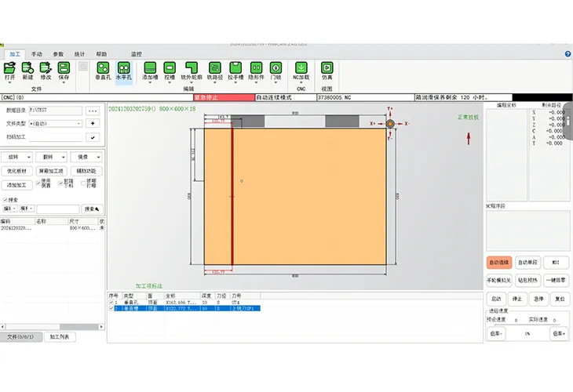Select the 拉手槽 handle slot tool

(233, 71)
